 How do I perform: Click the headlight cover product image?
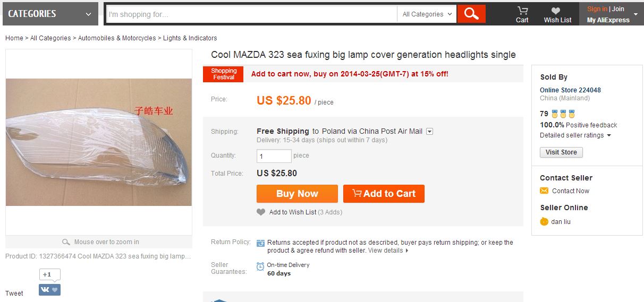pyautogui.click(x=99, y=142)
